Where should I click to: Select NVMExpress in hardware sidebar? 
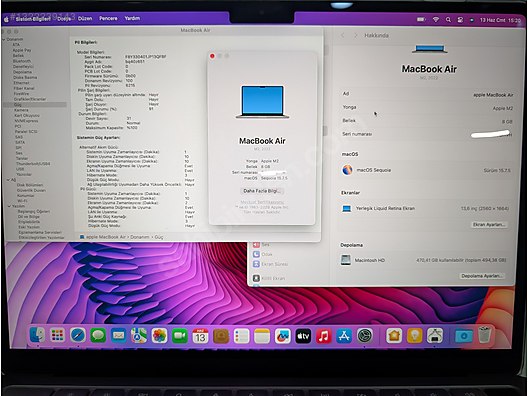[26, 121]
